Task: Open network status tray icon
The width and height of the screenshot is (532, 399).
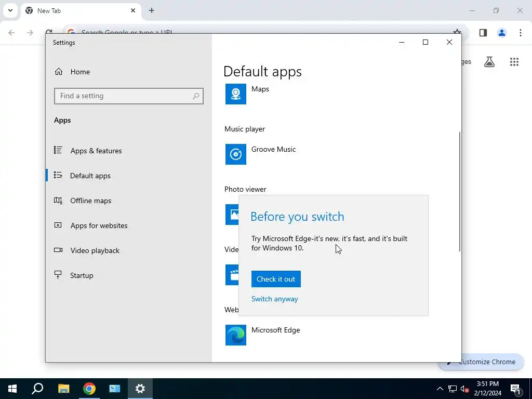Action: pyautogui.click(x=453, y=389)
